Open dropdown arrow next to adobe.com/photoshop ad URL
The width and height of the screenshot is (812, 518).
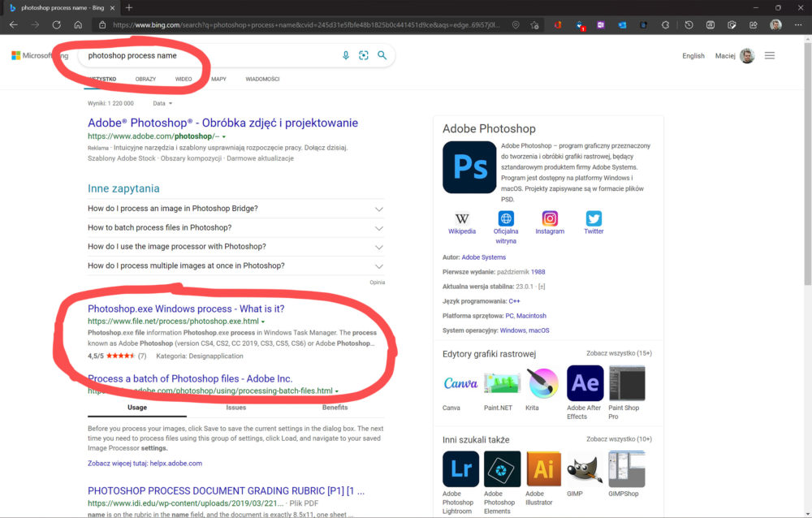[x=224, y=136]
